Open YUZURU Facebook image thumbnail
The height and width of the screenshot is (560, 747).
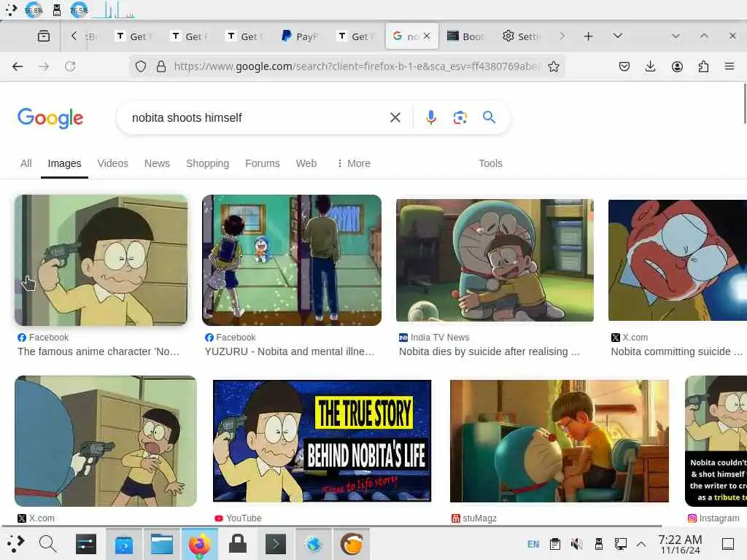(x=292, y=260)
